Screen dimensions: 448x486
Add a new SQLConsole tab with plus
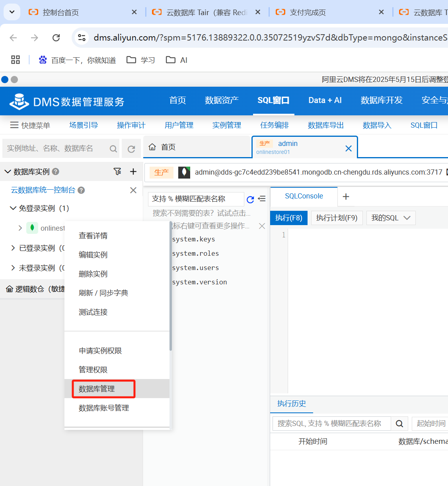pyautogui.click(x=346, y=196)
